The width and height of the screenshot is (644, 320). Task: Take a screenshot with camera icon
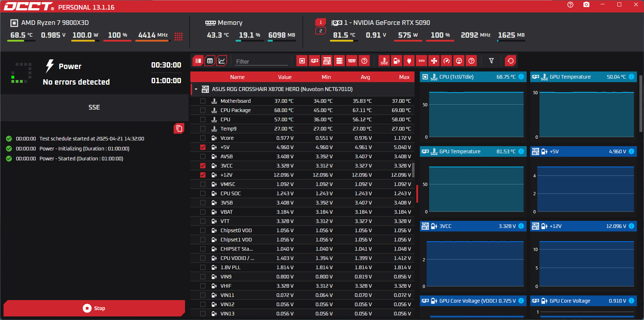click(586, 5)
